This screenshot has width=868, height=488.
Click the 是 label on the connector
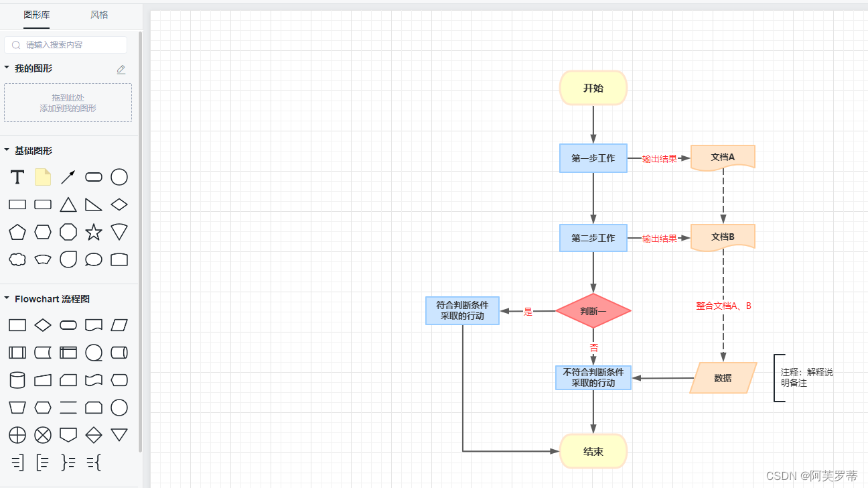(x=528, y=312)
